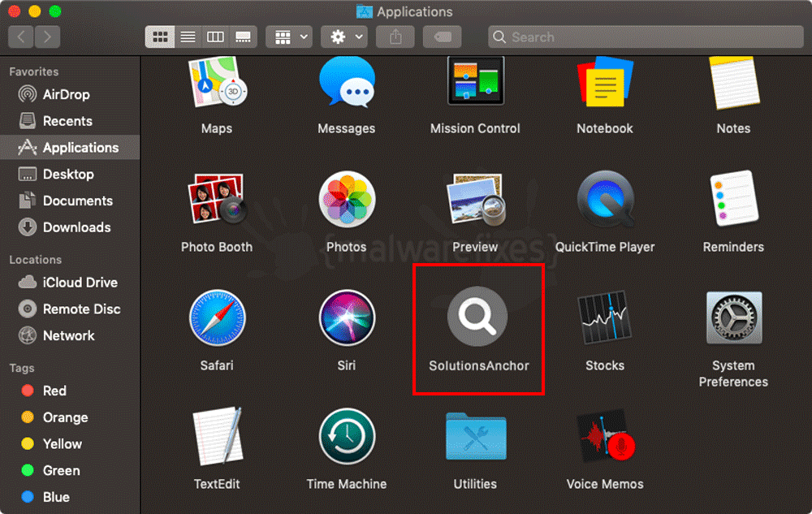The height and width of the screenshot is (514, 812).
Task: Select the Notebook app icon
Action: 605,82
